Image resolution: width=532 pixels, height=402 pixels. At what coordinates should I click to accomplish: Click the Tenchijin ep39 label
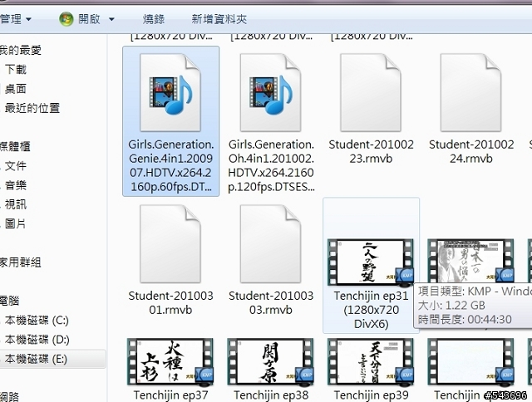pyautogui.click(x=371, y=395)
